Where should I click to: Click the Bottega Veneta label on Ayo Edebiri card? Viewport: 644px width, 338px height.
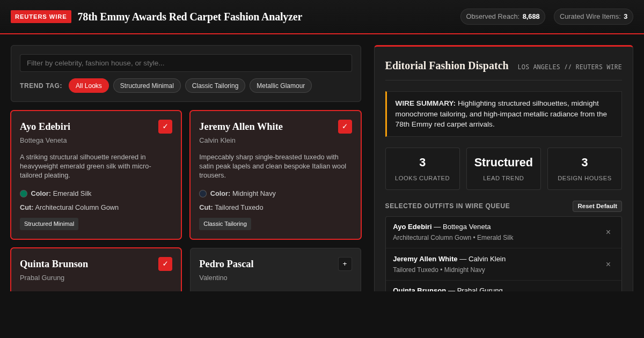tap(43, 141)
